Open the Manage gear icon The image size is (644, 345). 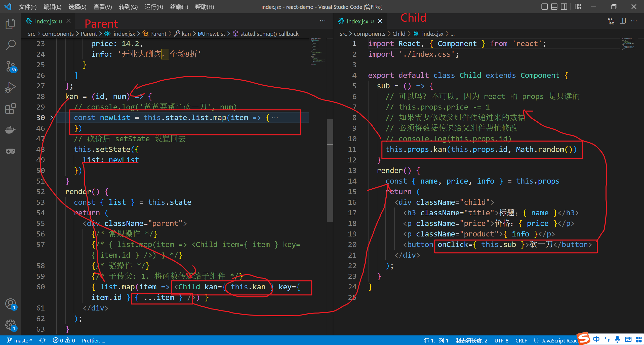(10, 325)
